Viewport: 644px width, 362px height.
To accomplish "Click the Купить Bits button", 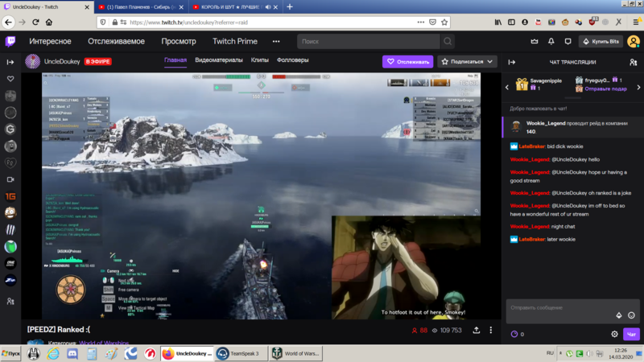I will (x=601, y=42).
